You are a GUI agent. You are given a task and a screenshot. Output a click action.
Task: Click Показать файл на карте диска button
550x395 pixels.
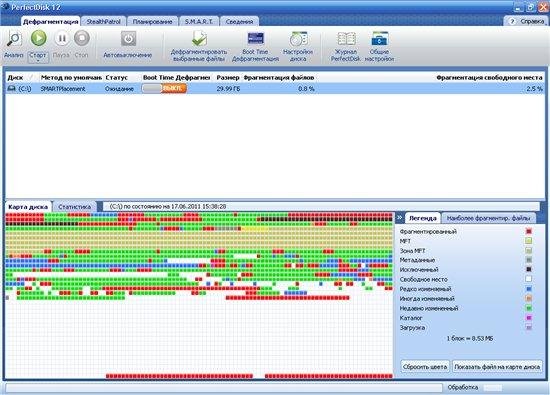[497, 367]
